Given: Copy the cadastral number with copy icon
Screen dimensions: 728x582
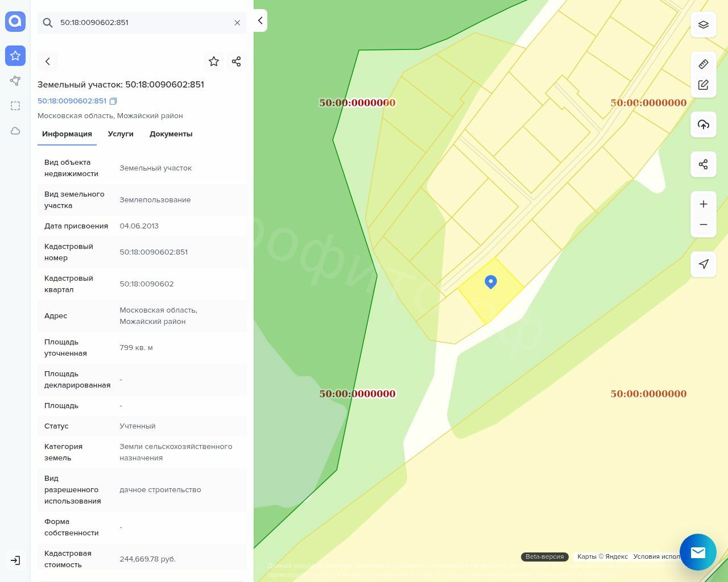Looking at the screenshot, I should (113, 101).
